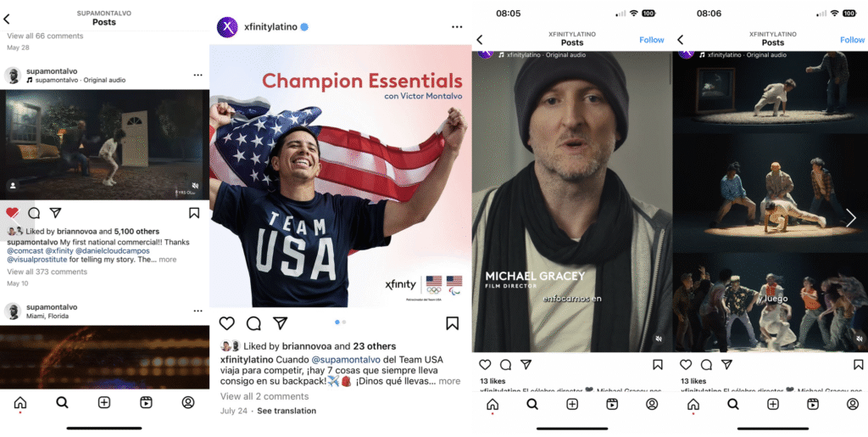868x437 pixels.
Task: Go back from the SUPAMONTALVO Posts screen
Action: tap(7, 20)
